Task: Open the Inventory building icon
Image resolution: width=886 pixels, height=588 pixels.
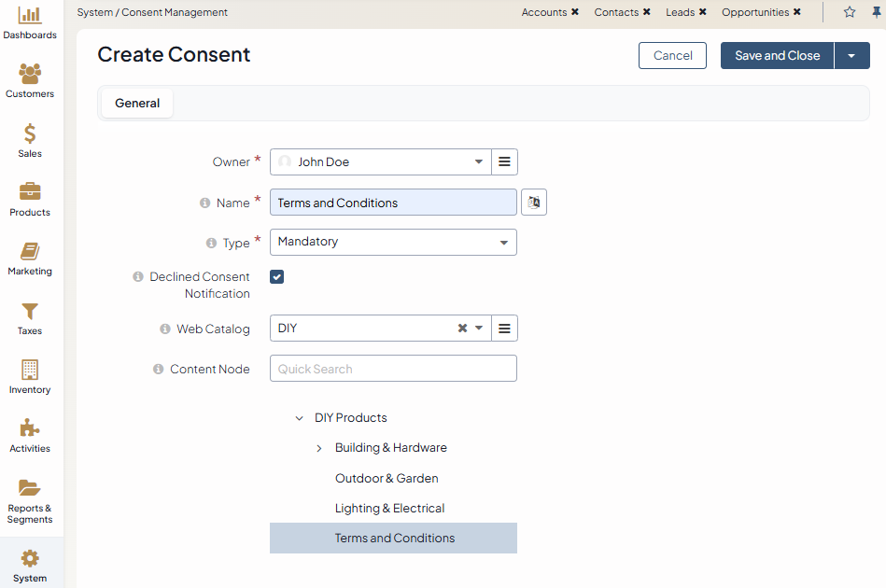Action: (30, 371)
